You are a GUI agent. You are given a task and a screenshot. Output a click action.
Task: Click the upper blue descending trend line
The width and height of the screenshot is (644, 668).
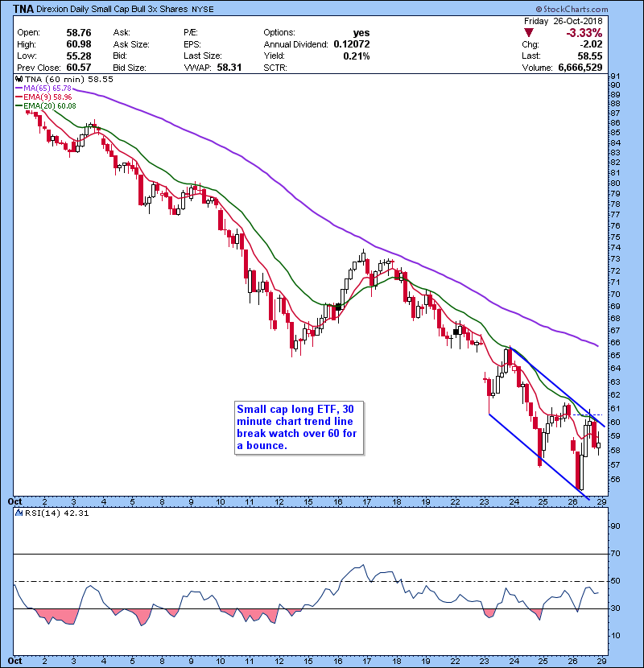pyautogui.click(x=558, y=387)
